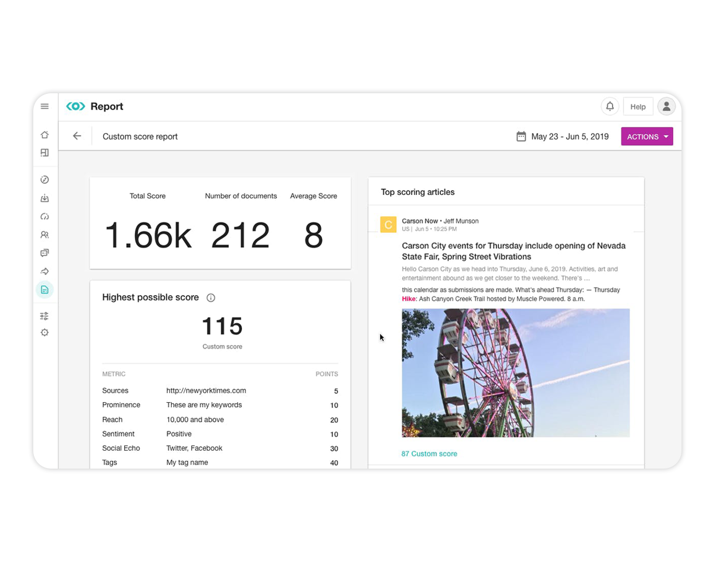
Task: Click the share distribute icon in sidebar
Action: pos(45,271)
